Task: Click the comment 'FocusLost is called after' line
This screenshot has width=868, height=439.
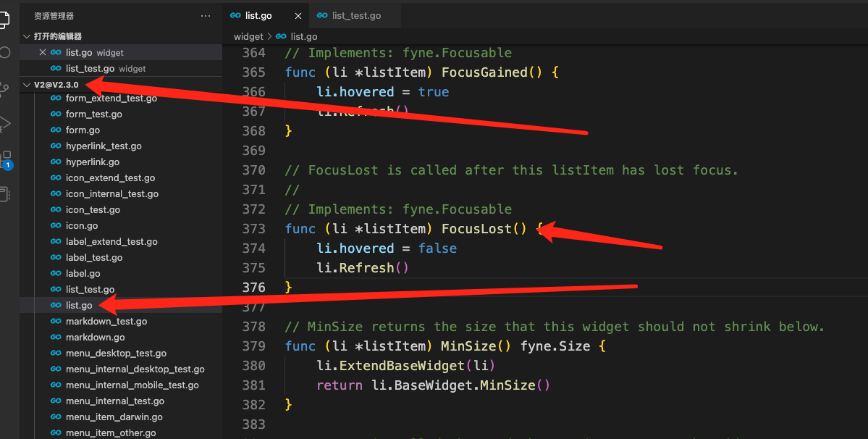Action: pos(512,170)
